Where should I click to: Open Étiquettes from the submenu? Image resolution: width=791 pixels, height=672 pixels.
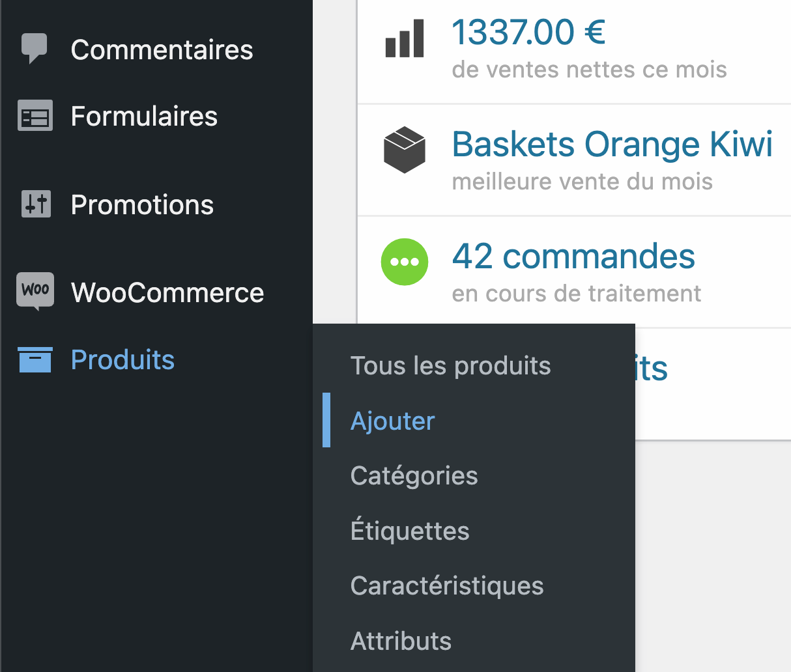tap(410, 530)
